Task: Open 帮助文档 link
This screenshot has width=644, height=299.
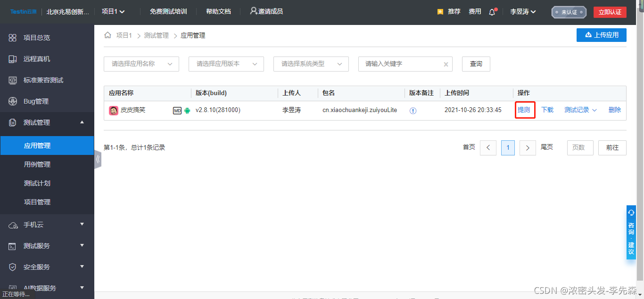Action: coord(218,12)
